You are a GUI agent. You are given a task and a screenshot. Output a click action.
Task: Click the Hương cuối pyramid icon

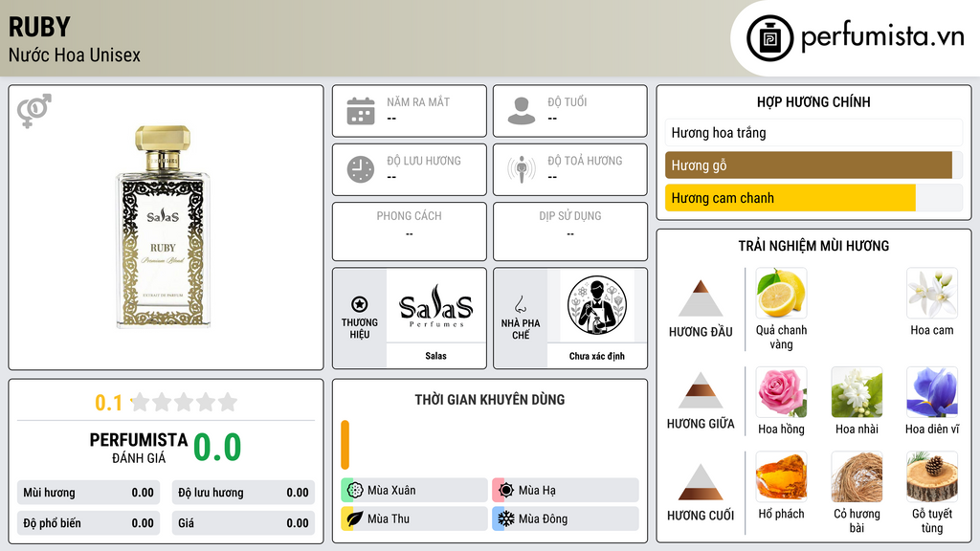pos(701,482)
